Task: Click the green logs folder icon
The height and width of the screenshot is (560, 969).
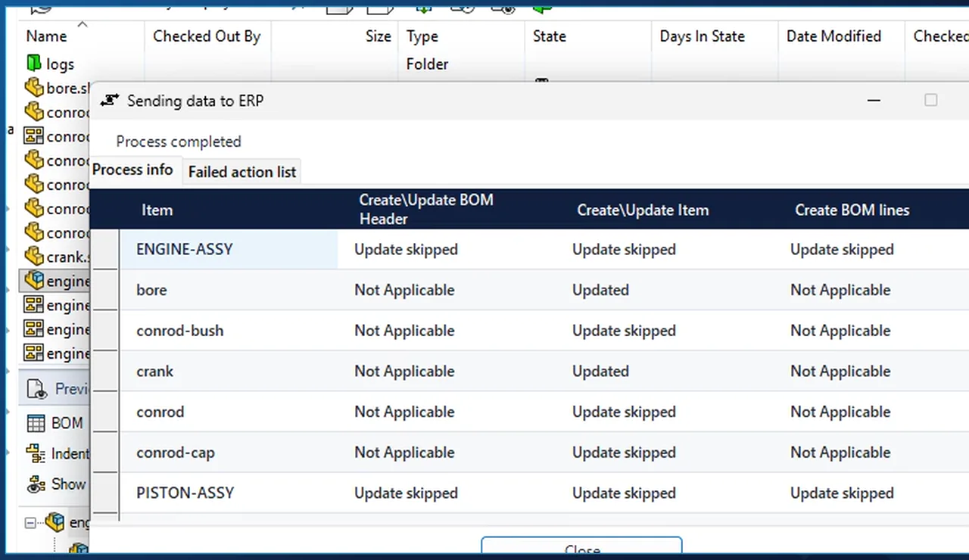Action: click(x=33, y=64)
